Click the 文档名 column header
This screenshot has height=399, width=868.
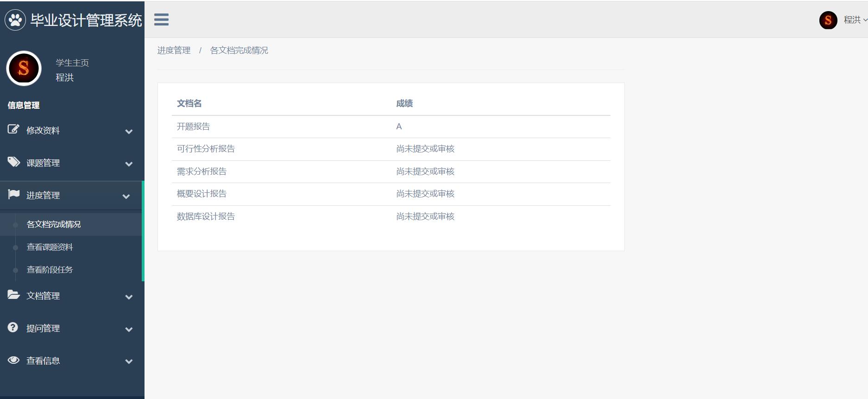click(189, 103)
